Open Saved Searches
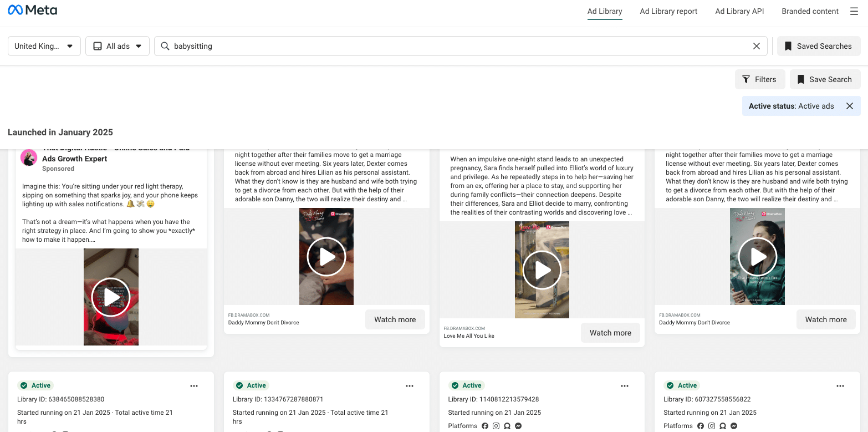This screenshot has height=432, width=868. [818, 46]
